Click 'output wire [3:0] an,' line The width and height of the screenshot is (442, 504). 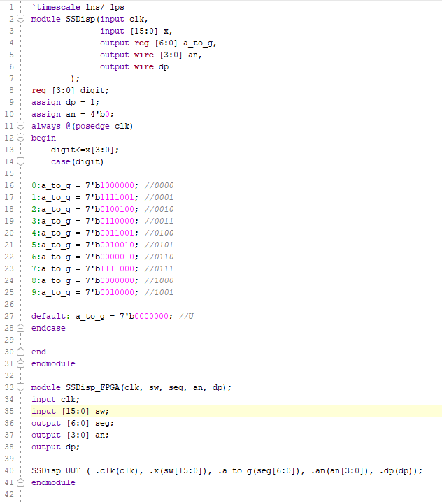coord(150,55)
